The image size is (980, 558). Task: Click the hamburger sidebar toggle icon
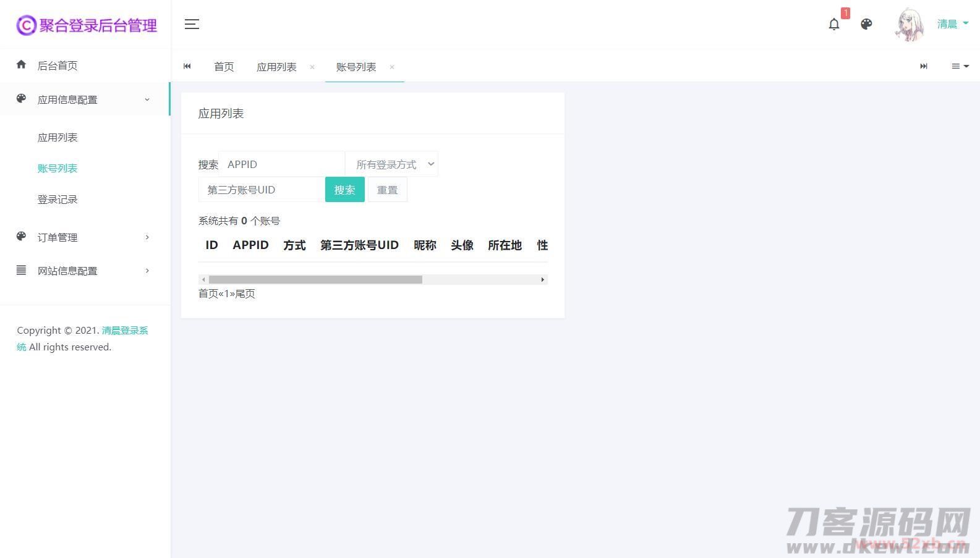coord(192,24)
